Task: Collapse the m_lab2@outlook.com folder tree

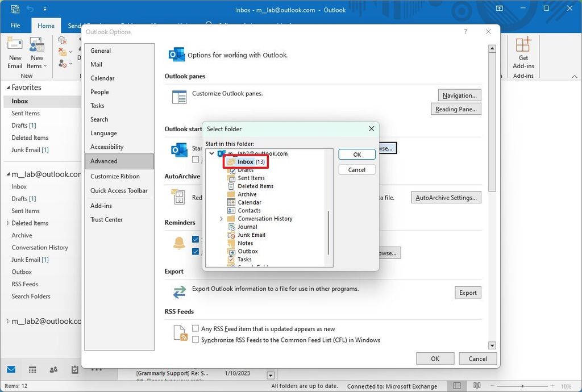Action: click(211, 153)
